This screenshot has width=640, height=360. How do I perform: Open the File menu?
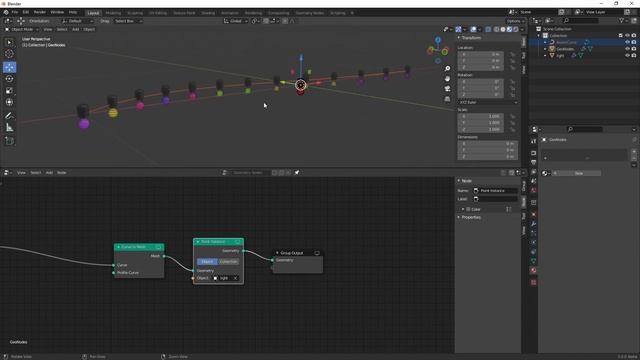coord(15,12)
